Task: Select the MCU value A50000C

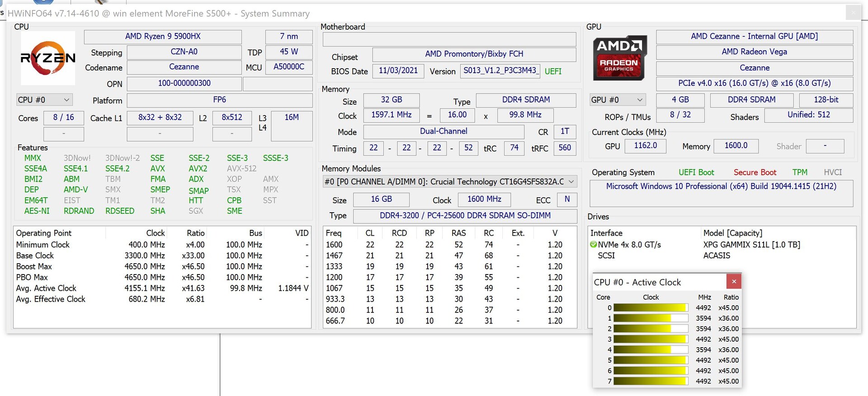Action: point(289,67)
